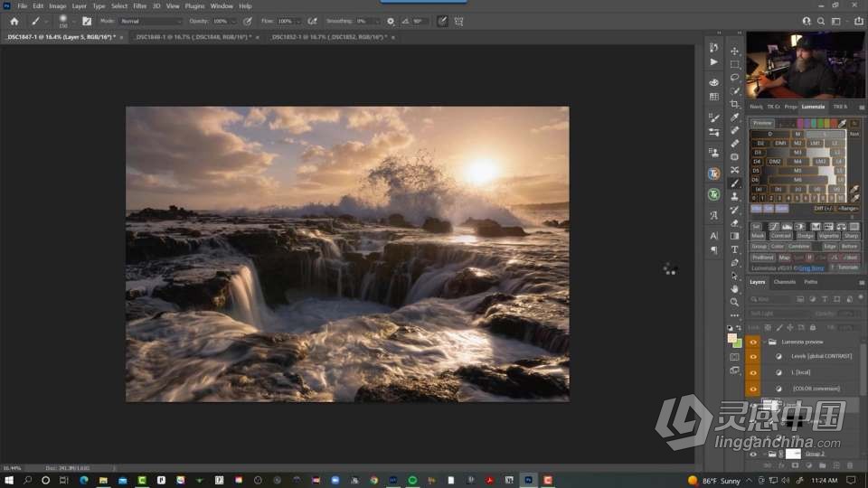Select the Move tool

click(x=734, y=51)
